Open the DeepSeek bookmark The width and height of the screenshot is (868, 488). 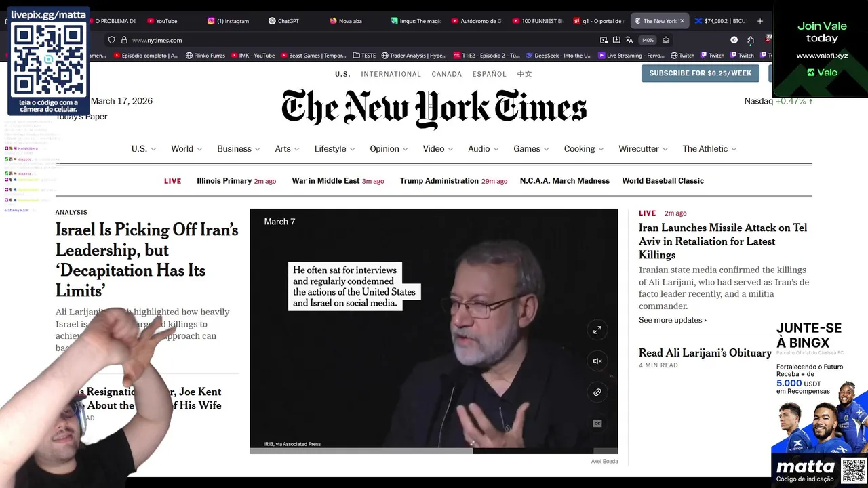pyautogui.click(x=559, y=56)
